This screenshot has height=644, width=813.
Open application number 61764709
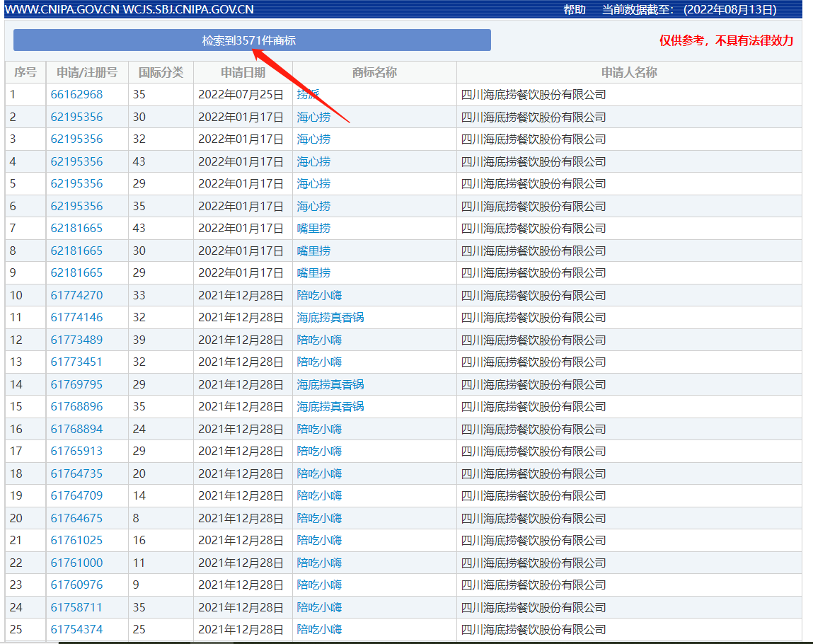76,495
